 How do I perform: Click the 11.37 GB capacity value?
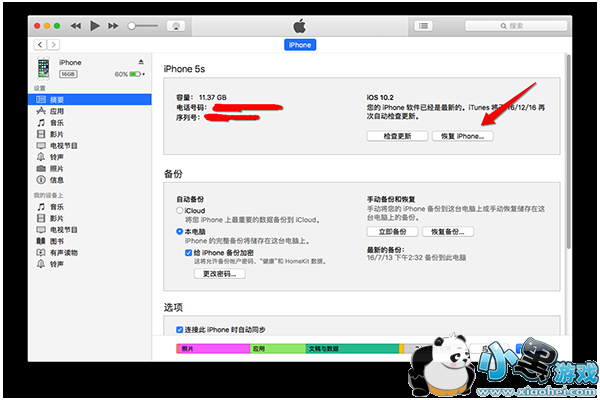pos(213,97)
